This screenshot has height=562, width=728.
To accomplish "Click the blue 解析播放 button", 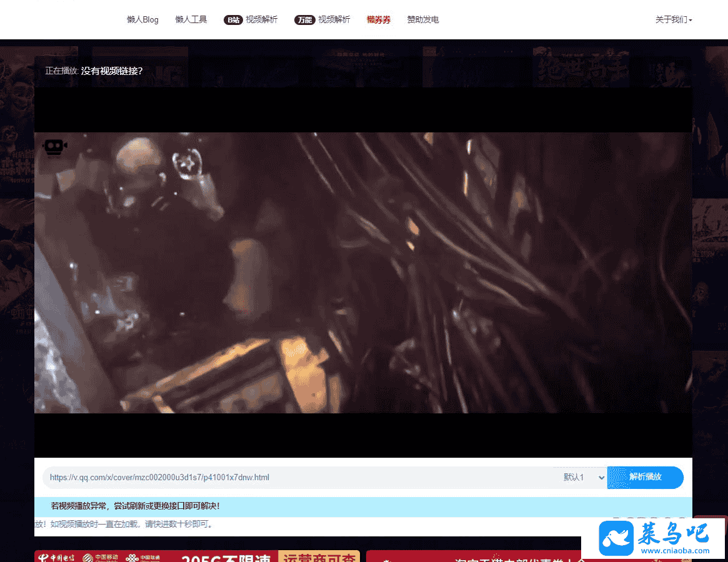I will tap(645, 477).
